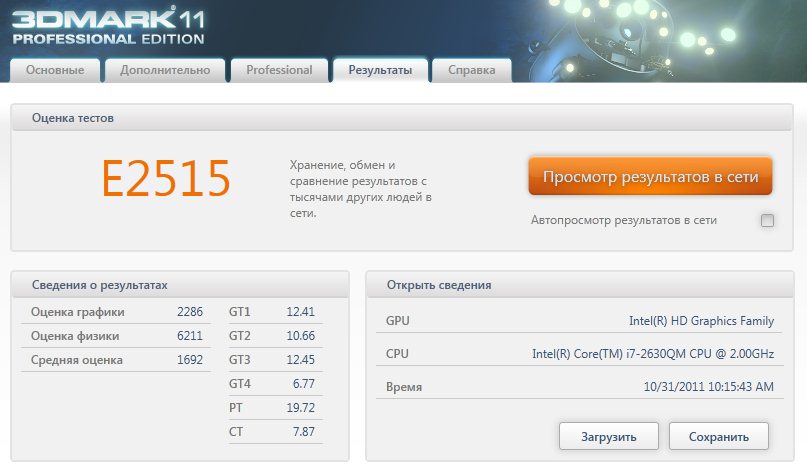807x476 pixels.
Task: Click the Открыть сведения header
Action: (580, 285)
